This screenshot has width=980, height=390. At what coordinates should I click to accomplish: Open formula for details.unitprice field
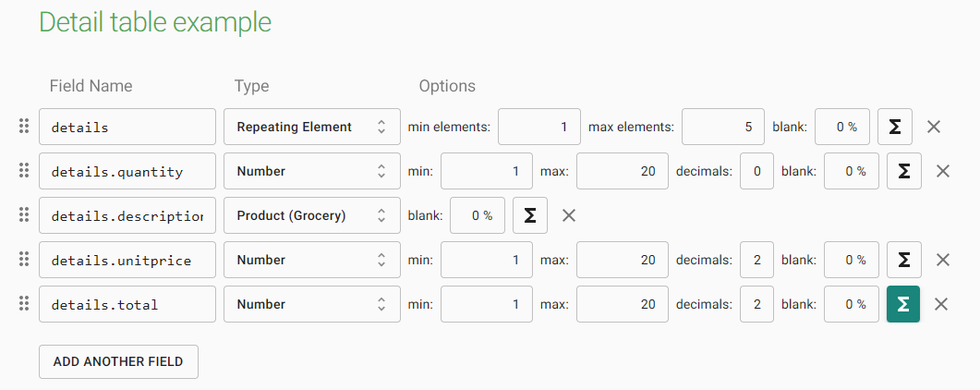[x=904, y=260]
